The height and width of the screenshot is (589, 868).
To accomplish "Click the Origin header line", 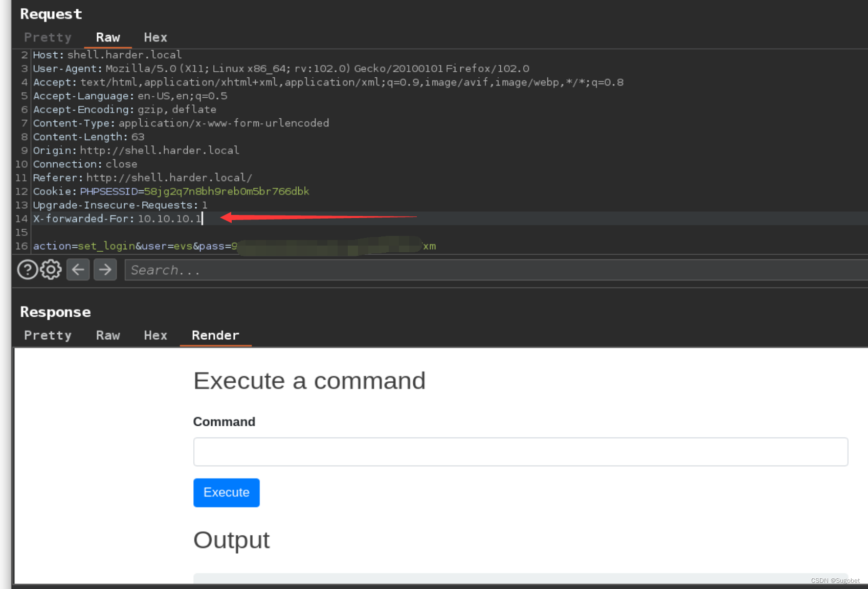I will tap(136, 150).
